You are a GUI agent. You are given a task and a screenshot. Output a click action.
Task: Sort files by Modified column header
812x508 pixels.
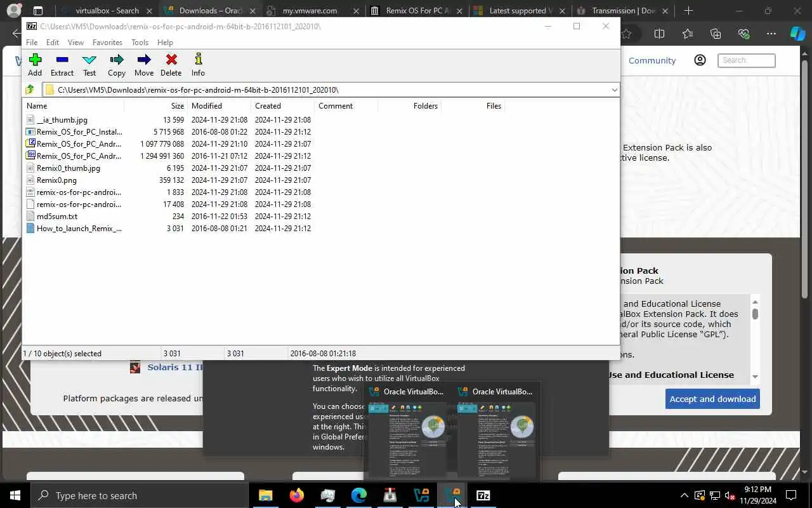pyautogui.click(x=219, y=106)
